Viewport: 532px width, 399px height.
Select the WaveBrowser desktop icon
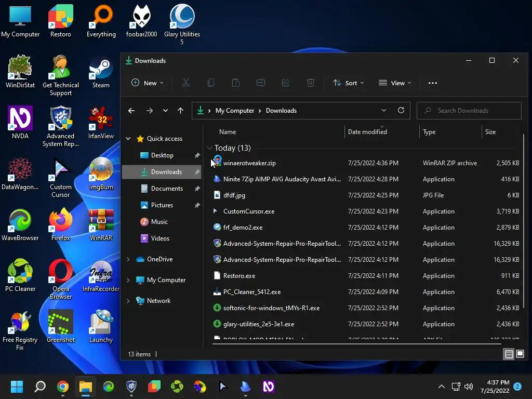(x=20, y=224)
